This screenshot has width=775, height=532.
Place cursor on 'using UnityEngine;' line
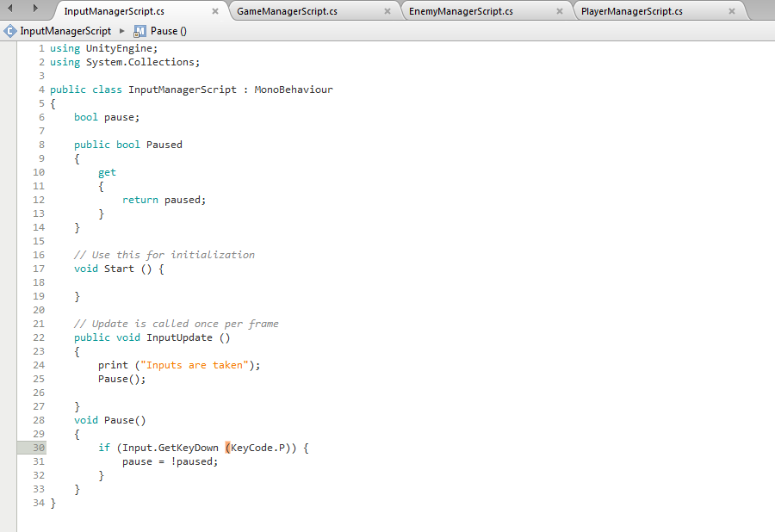(x=104, y=48)
